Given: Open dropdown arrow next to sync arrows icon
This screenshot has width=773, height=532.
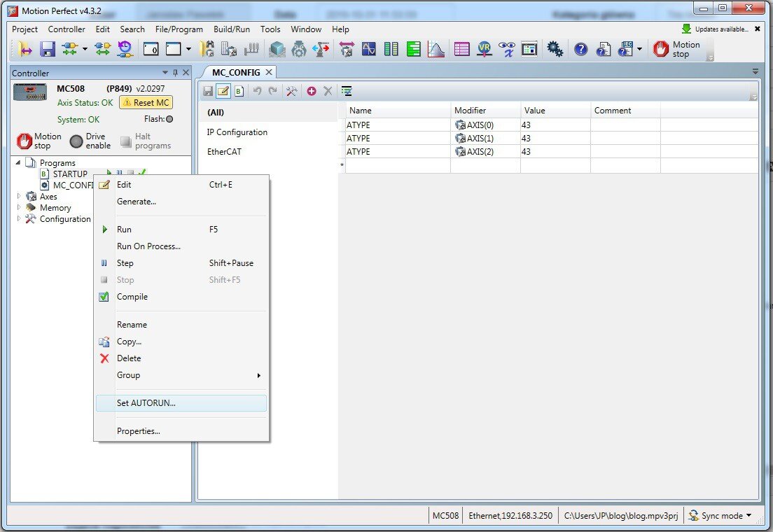Looking at the screenshot, I should [85, 49].
